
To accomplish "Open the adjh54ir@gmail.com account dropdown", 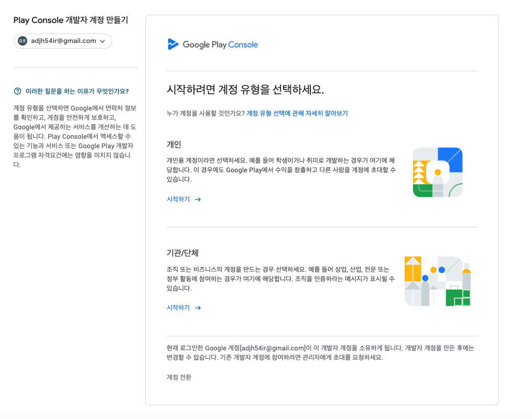I will pyautogui.click(x=63, y=41).
